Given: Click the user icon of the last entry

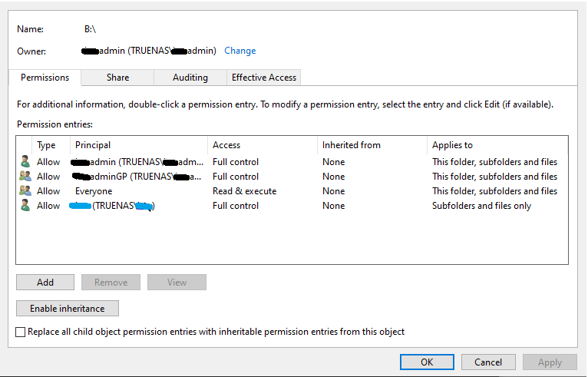Looking at the screenshot, I should (25, 206).
